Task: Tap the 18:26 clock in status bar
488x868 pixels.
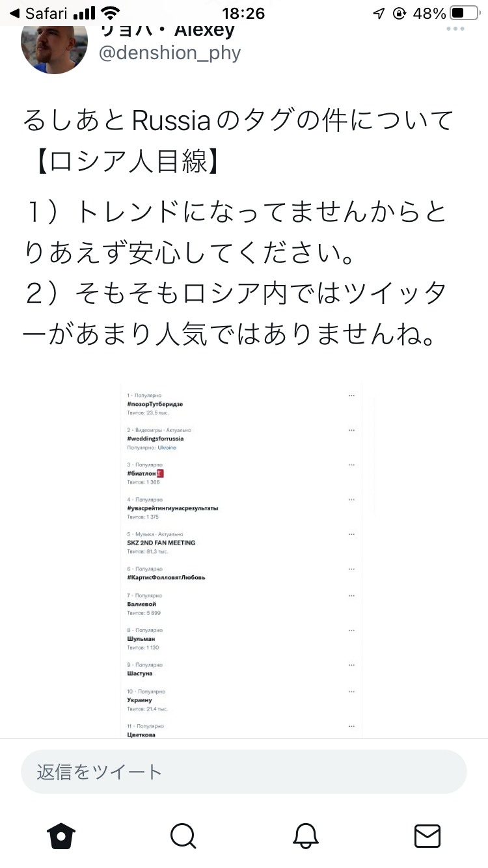Action: click(243, 13)
